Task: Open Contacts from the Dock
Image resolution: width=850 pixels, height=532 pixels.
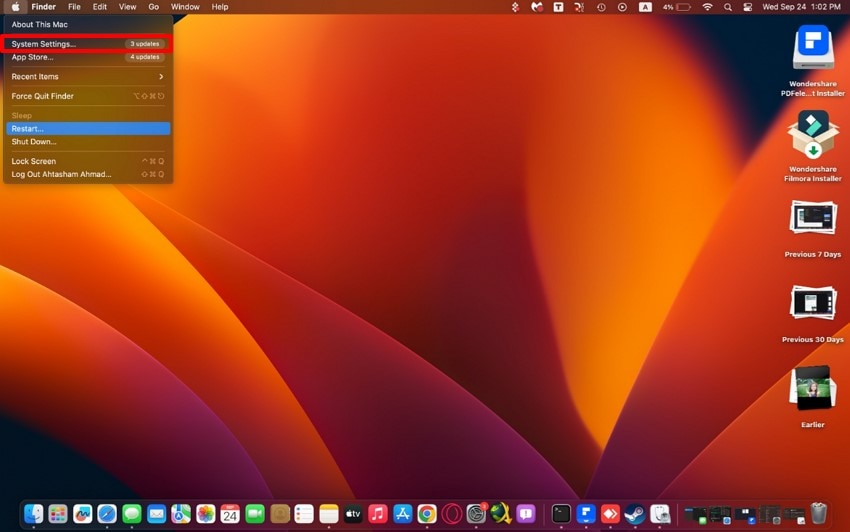Action: pyautogui.click(x=280, y=514)
